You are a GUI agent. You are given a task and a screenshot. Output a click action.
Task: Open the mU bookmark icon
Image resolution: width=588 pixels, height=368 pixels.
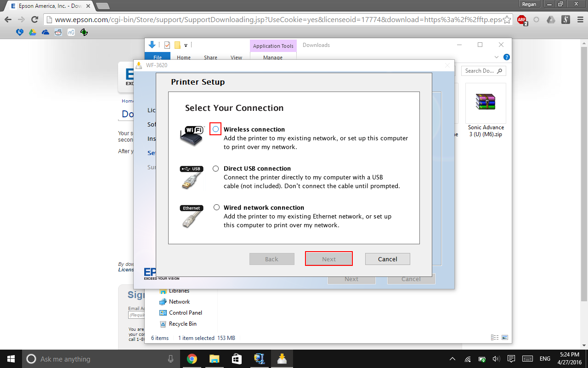pos(71,32)
